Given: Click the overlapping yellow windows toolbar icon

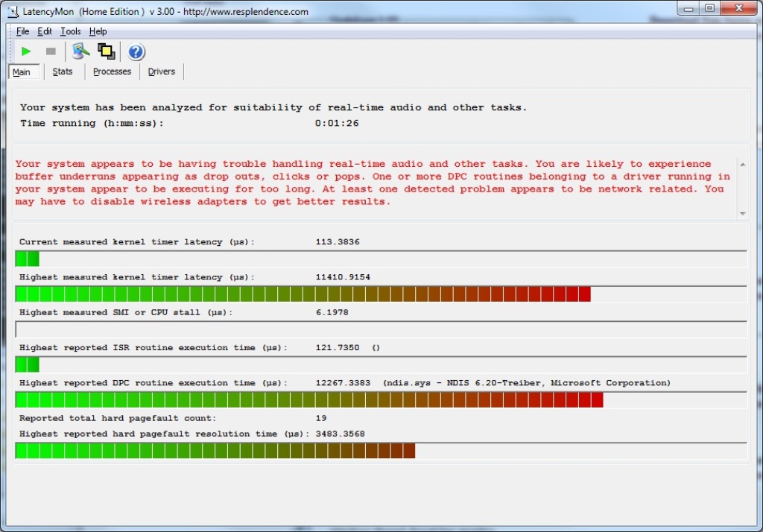Looking at the screenshot, I should pos(107,51).
